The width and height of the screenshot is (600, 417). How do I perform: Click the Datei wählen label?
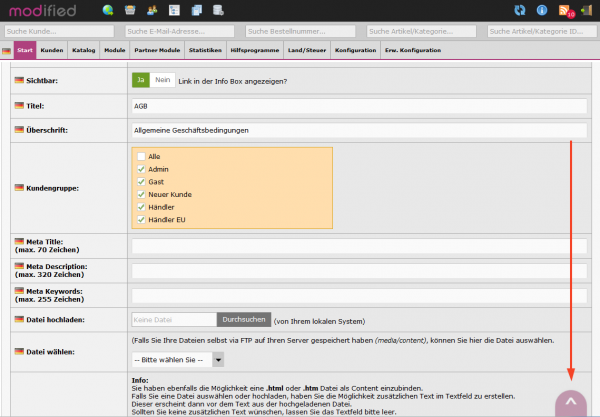tap(51, 352)
